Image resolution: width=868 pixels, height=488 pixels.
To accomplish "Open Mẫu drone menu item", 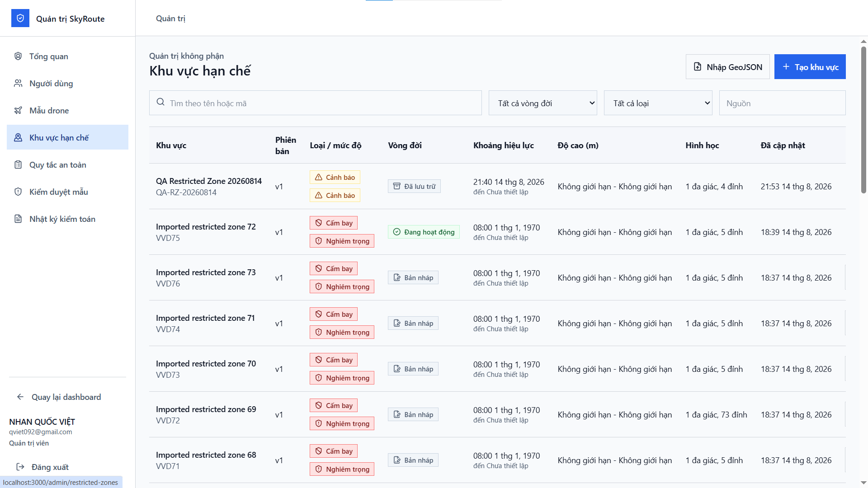I will tap(67, 110).
